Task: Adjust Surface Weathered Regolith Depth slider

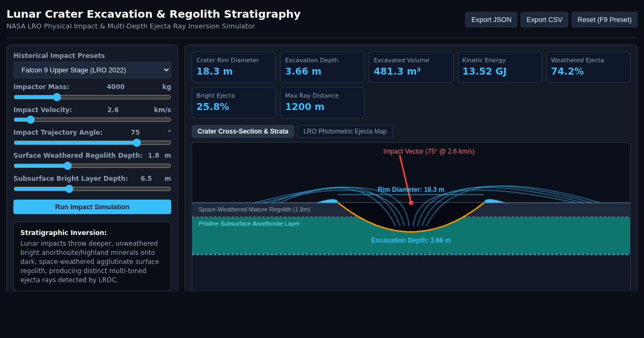Action: point(92,166)
